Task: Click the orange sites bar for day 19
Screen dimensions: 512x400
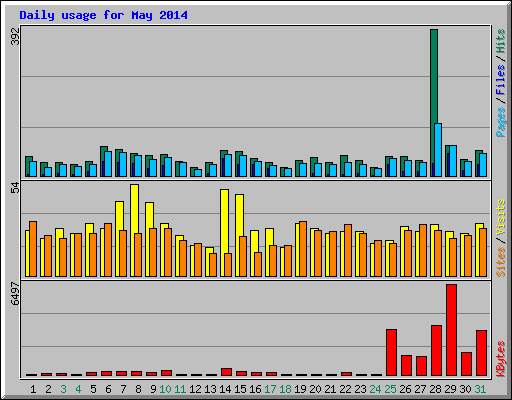Action: [x=303, y=249]
